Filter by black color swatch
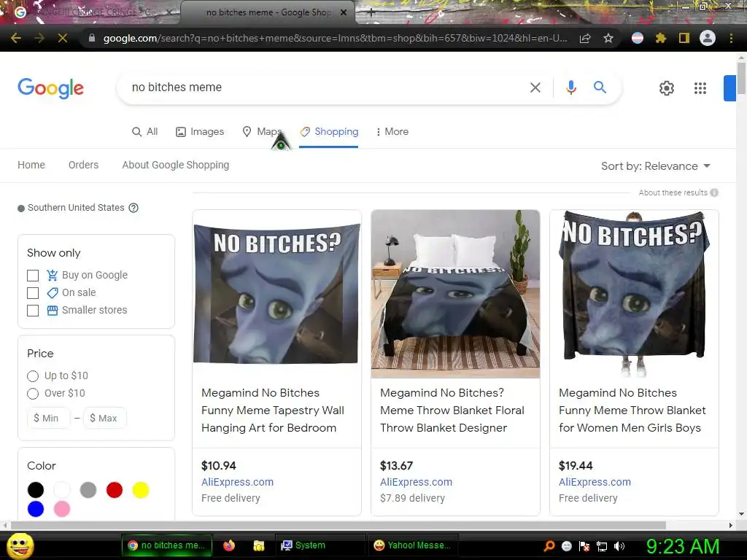 click(x=36, y=489)
